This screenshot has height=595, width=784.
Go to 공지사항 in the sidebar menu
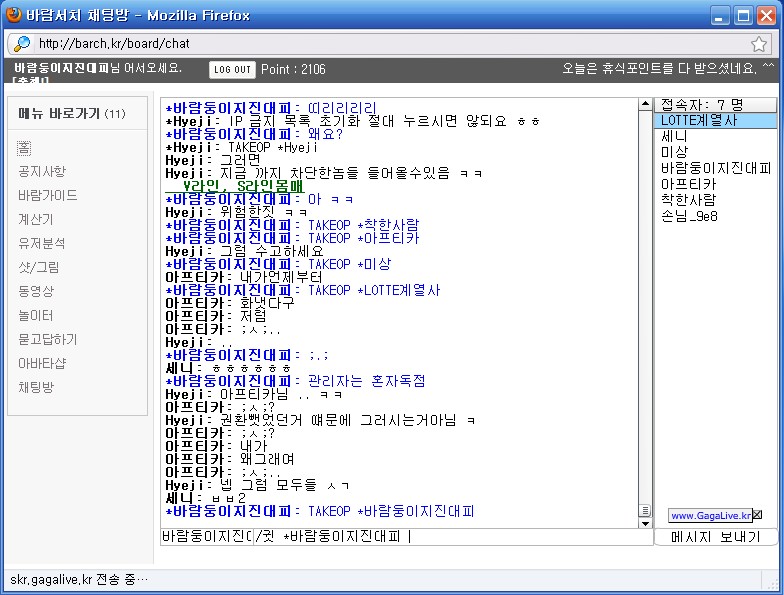point(42,171)
